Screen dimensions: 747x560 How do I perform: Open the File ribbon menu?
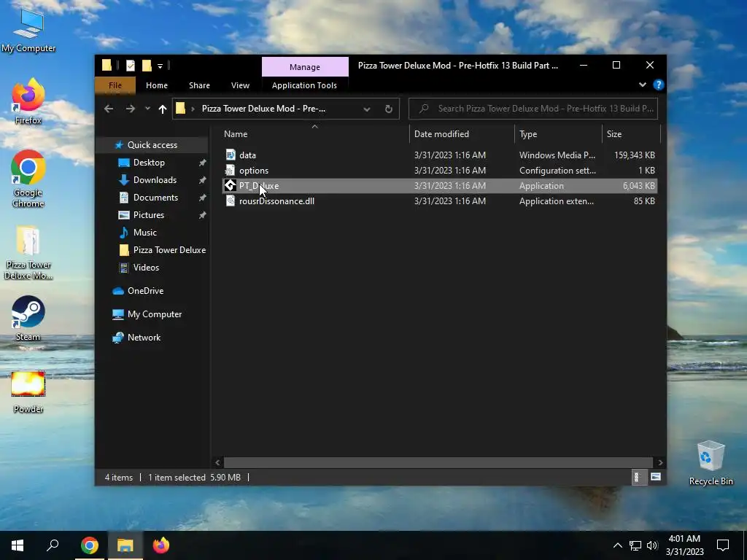(x=115, y=85)
